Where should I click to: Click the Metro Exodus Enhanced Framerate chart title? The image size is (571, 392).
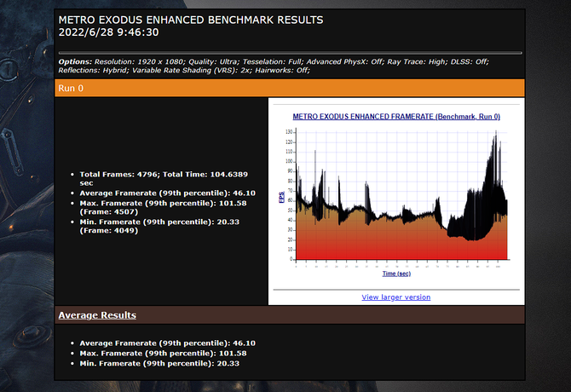pos(395,116)
